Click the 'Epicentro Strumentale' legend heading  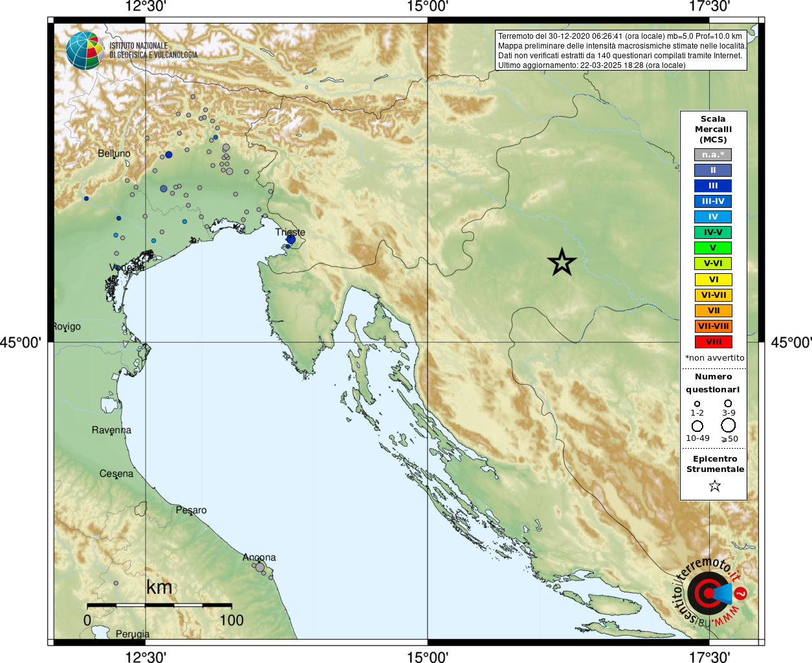pyautogui.click(x=715, y=464)
